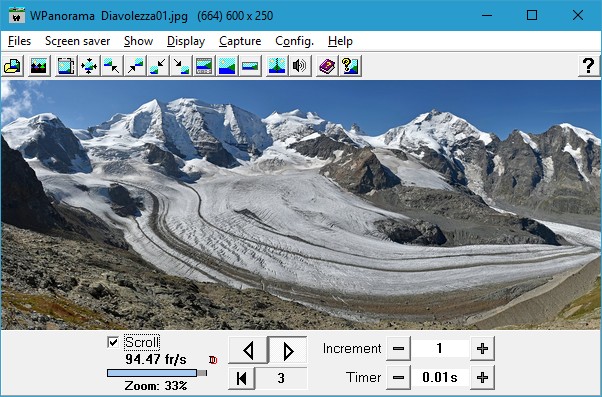602x397 pixels.
Task: Close the WPanorama window
Action: [x=578, y=15]
